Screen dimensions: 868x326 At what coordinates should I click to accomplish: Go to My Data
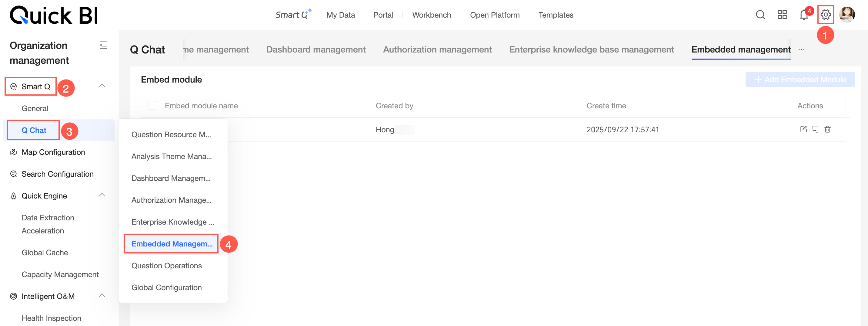pos(341,15)
